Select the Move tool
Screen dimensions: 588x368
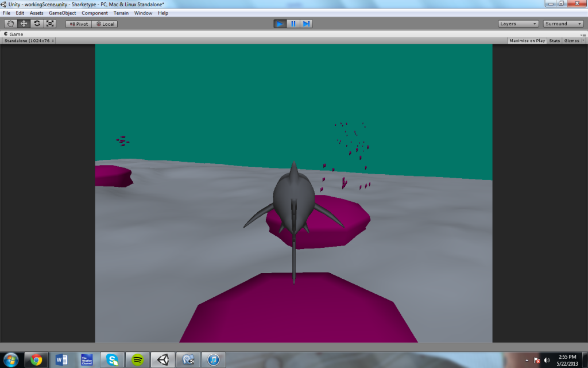[23, 24]
